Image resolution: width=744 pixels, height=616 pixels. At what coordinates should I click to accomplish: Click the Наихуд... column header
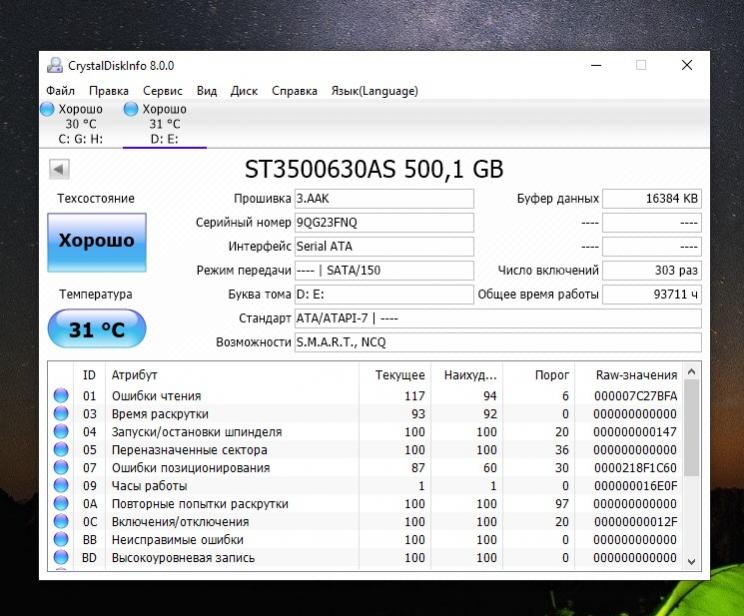coord(467,374)
